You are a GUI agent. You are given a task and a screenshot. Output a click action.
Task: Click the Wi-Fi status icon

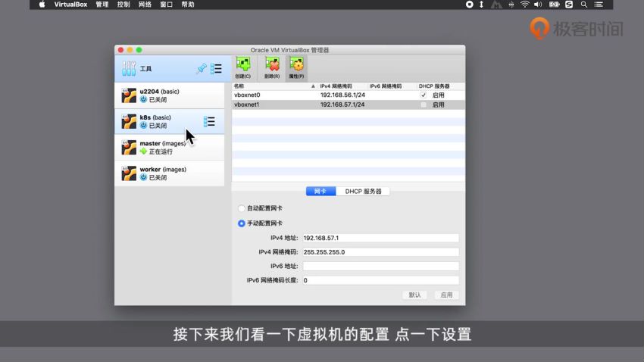click(x=524, y=5)
